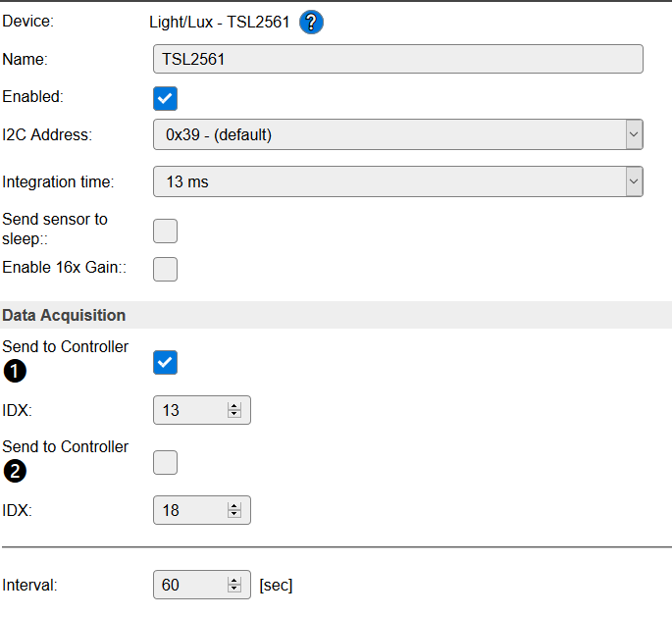Click the Interval field showing 60
Viewport: 672px width, 617px height.
point(189,585)
